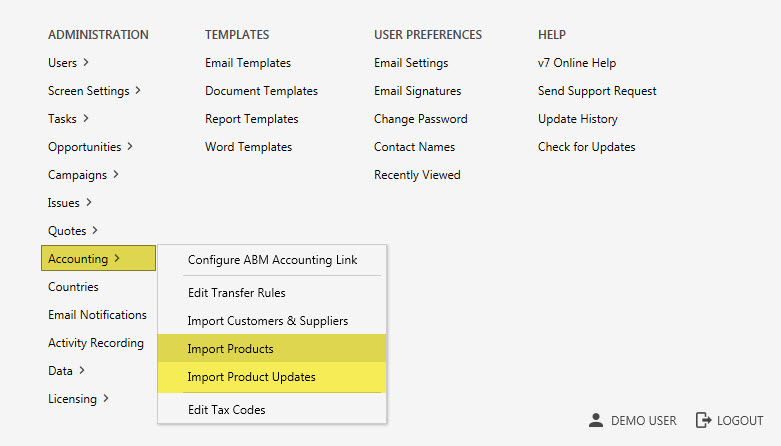Choose Import Customers & Suppliers

tap(267, 321)
